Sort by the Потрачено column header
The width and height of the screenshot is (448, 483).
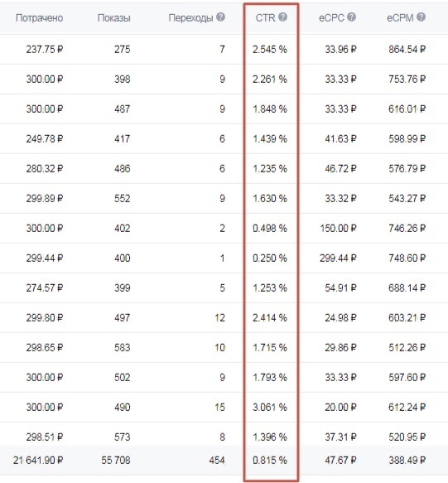click(x=39, y=18)
